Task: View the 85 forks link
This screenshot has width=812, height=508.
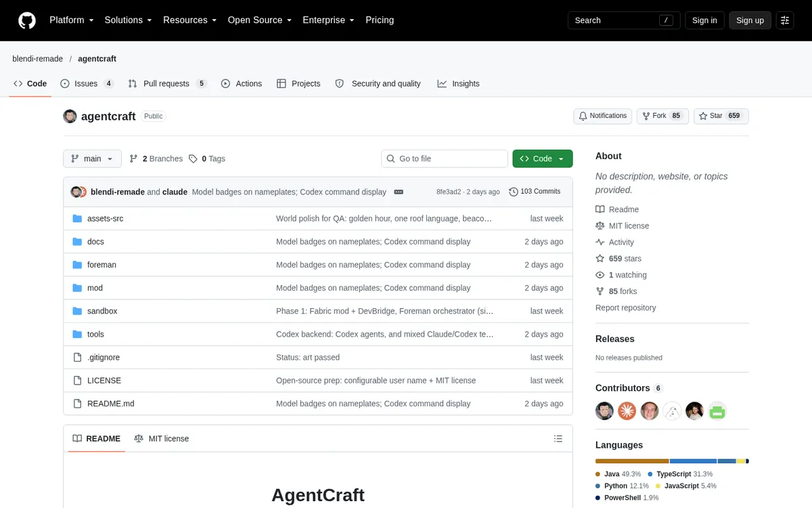Action: point(616,291)
